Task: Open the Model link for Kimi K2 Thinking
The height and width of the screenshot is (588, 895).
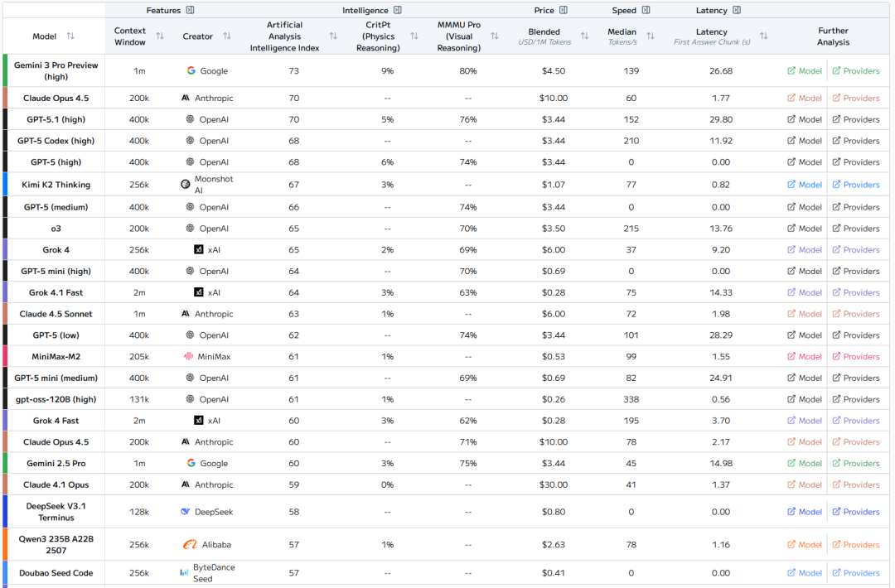Action: 805,185
